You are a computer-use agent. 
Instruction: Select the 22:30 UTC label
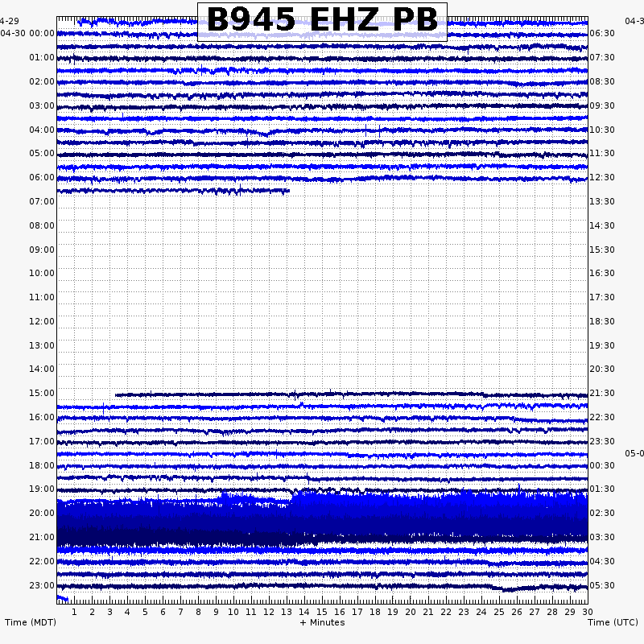click(x=602, y=418)
